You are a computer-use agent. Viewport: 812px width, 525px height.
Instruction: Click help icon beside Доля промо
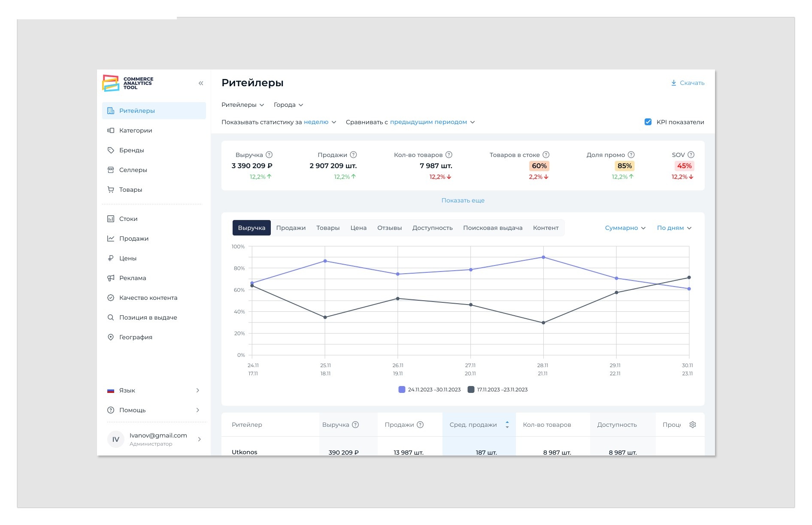[x=631, y=155]
